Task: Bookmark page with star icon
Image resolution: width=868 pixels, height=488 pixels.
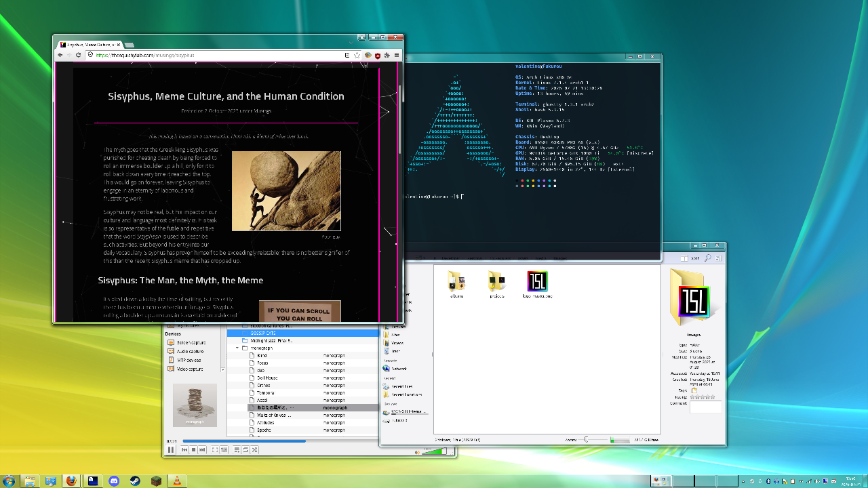Action: 357,55
